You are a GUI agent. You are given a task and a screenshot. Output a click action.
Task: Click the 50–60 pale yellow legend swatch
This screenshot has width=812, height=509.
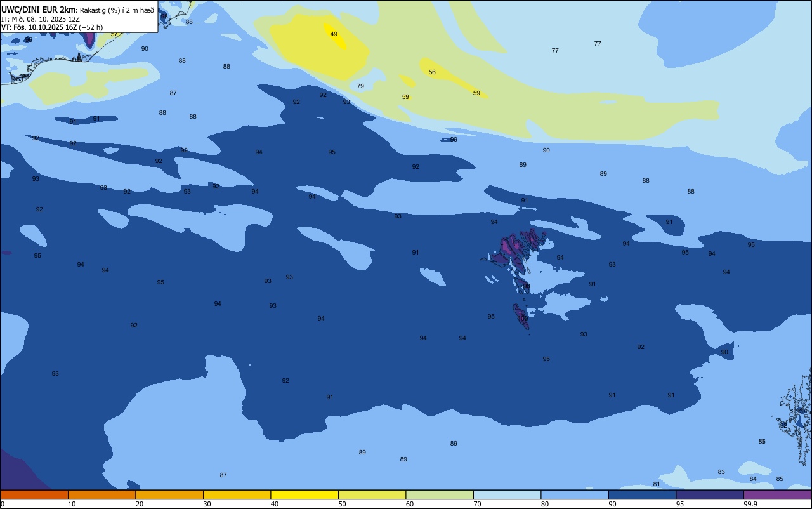pyautogui.click(x=372, y=494)
